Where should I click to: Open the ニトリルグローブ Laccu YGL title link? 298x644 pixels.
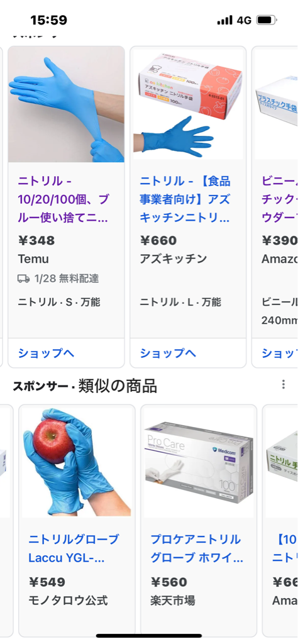pyautogui.click(x=74, y=548)
